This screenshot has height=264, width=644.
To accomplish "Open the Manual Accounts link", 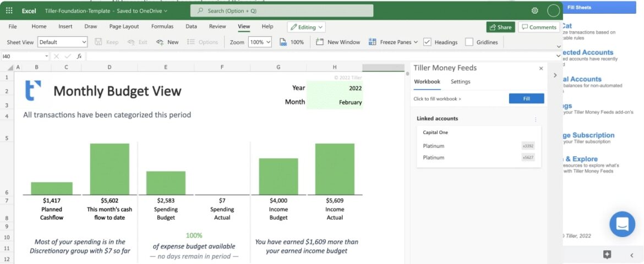I will point(582,79).
